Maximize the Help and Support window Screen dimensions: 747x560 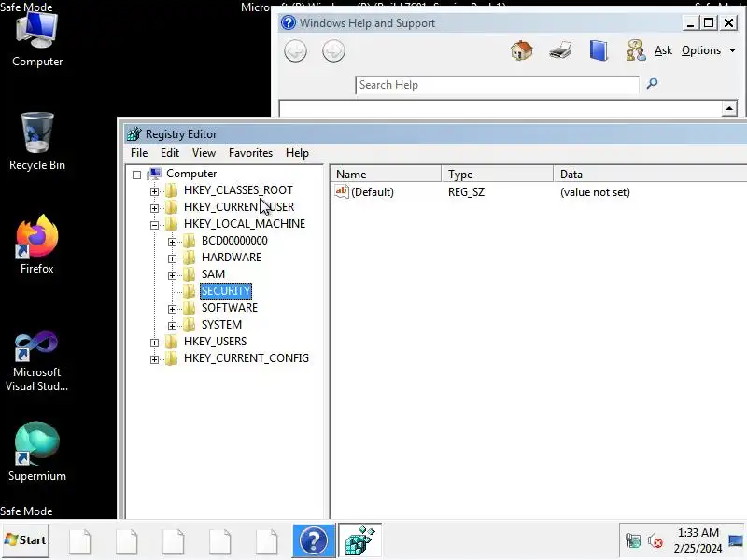709,22
